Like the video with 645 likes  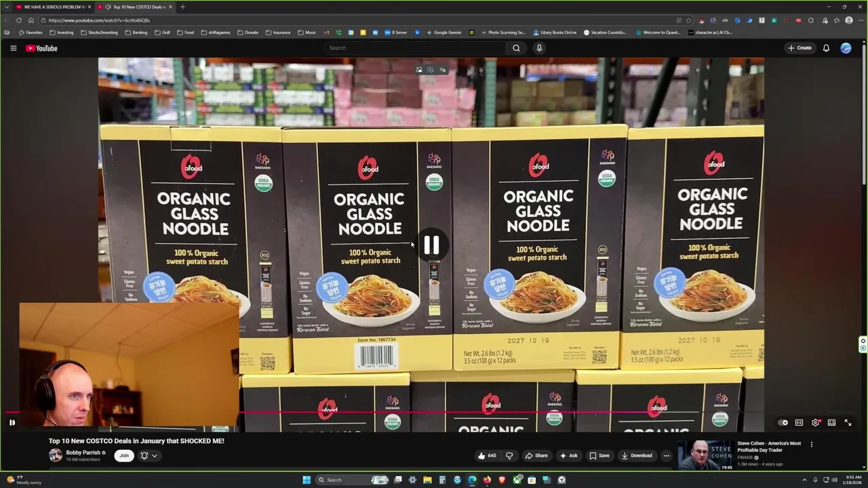(487, 455)
